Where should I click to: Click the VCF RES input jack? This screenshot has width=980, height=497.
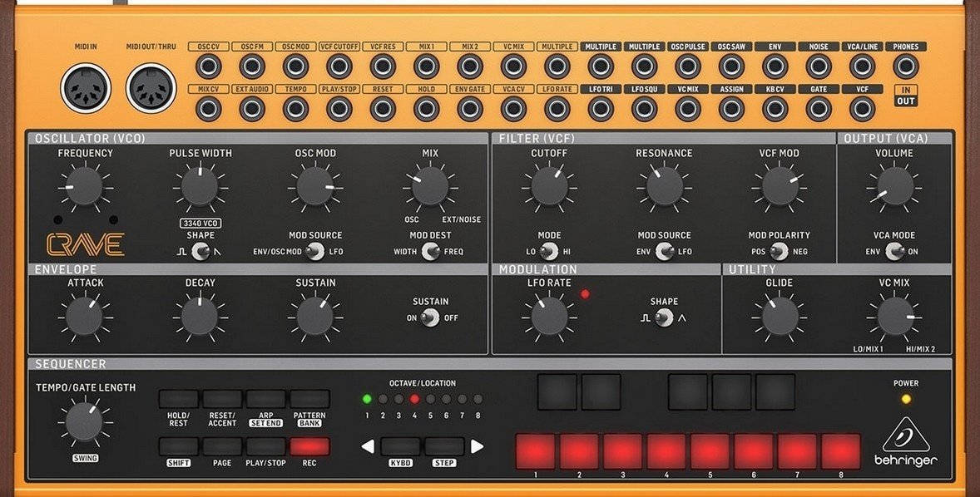click(x=383, y=66)
